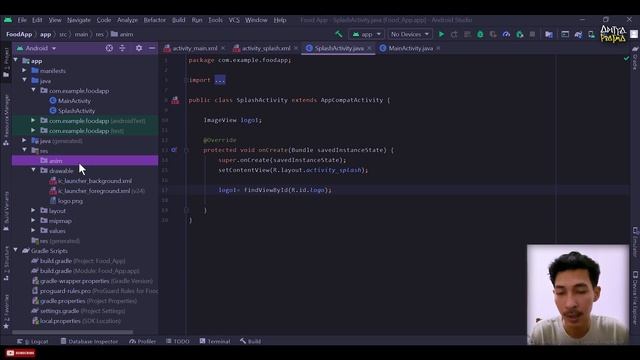Expand com.example.foodapp (androidTest) package
The width and height of the screenshot is (640, 360).
33,120
